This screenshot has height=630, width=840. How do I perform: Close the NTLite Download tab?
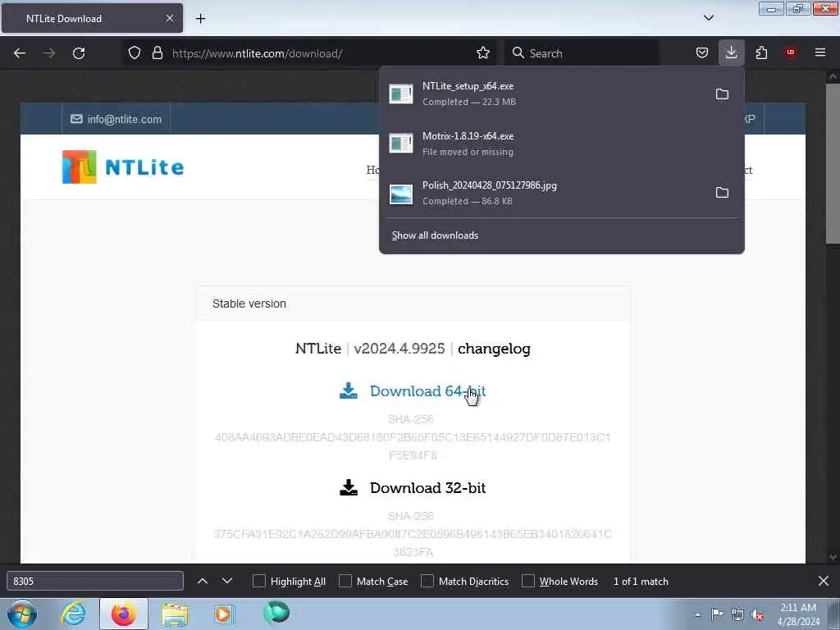tap(169, 18)
